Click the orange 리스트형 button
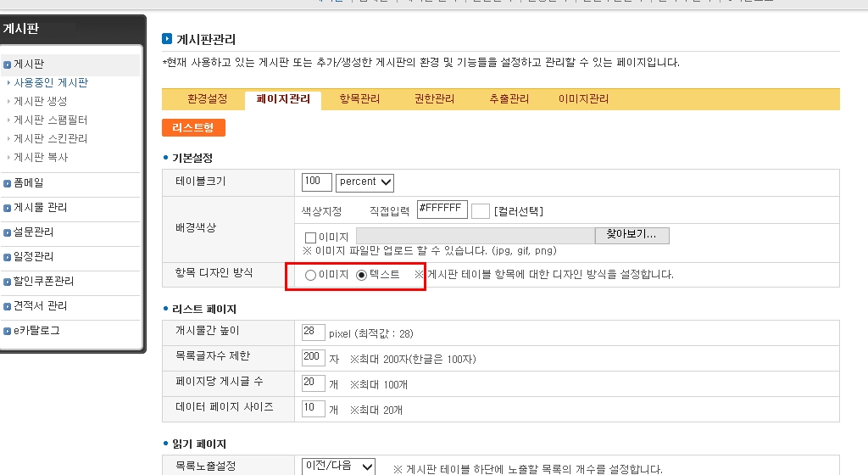The width and height of the screenshot is (868, 475). tap(193, 127)
